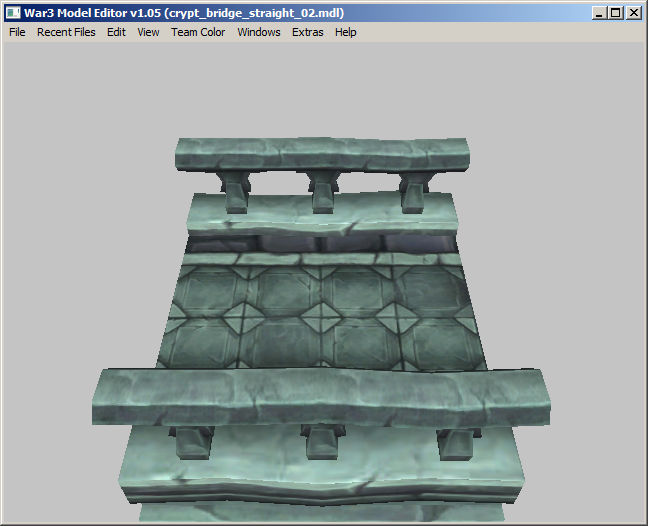Open the Recent Files menu
Screen dimensions: 648x526
66,32
